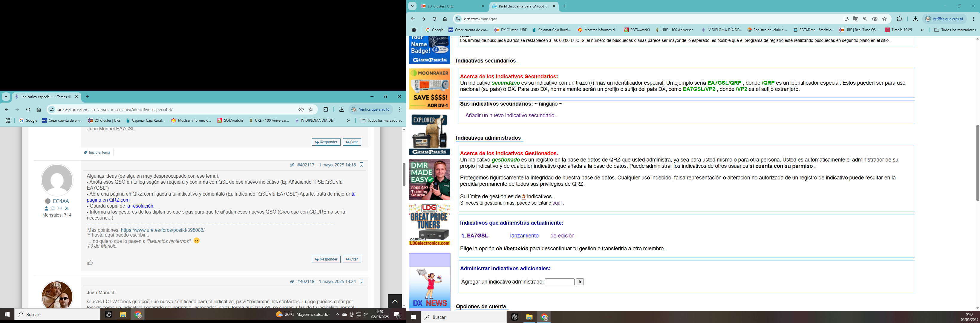
Task: Click Responder under EC4AA's post
Action: (326, 259)
